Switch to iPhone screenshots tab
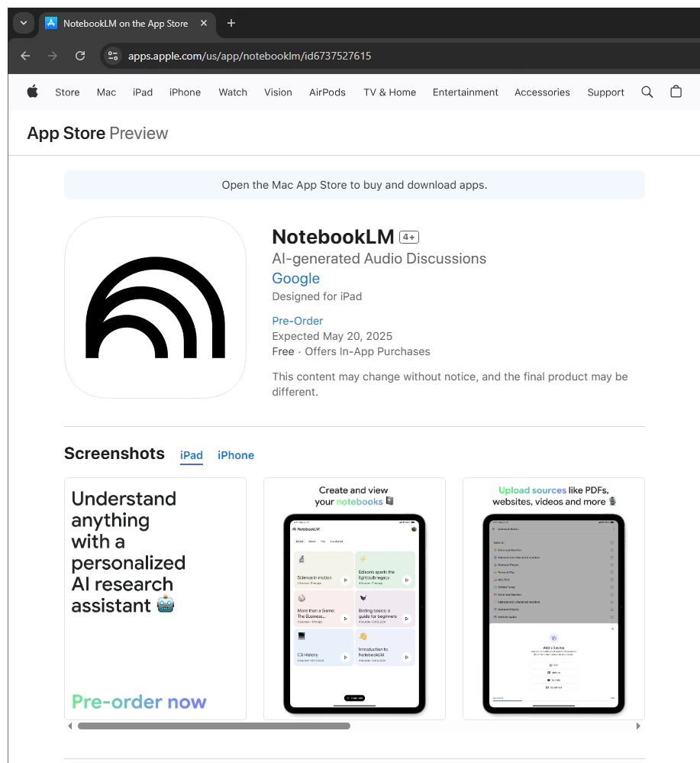Viewport: 700px width, 763px height. coord(236,455)
